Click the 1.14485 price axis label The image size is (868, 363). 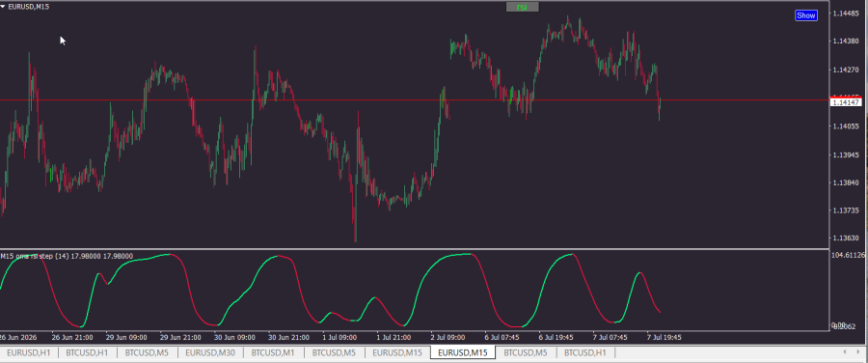tap(845, 14)
